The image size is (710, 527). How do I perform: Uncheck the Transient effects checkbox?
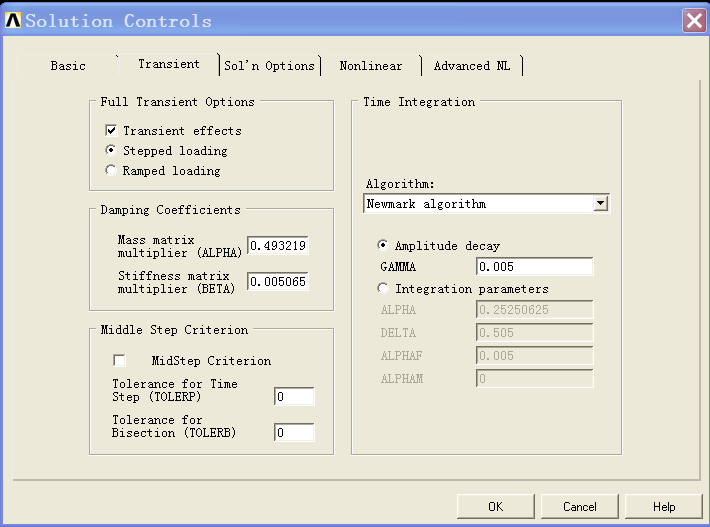click(x=111, y=131)
